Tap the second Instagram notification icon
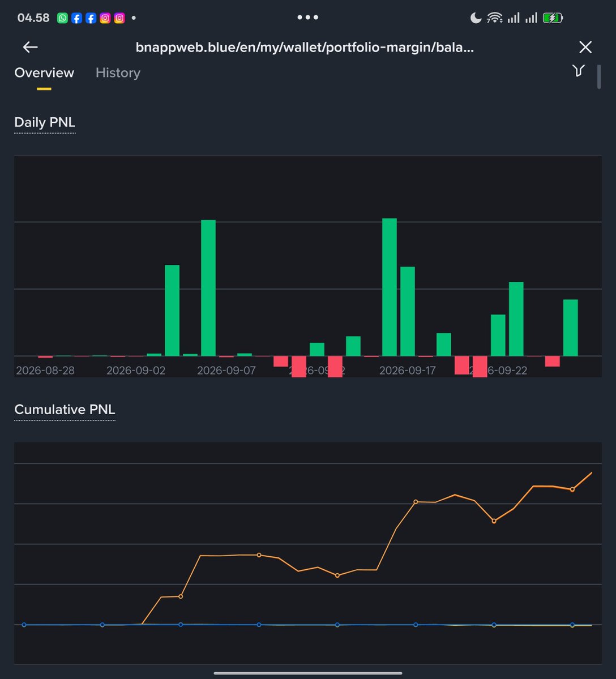The image size is (616, 679). [x=119, y=18]
